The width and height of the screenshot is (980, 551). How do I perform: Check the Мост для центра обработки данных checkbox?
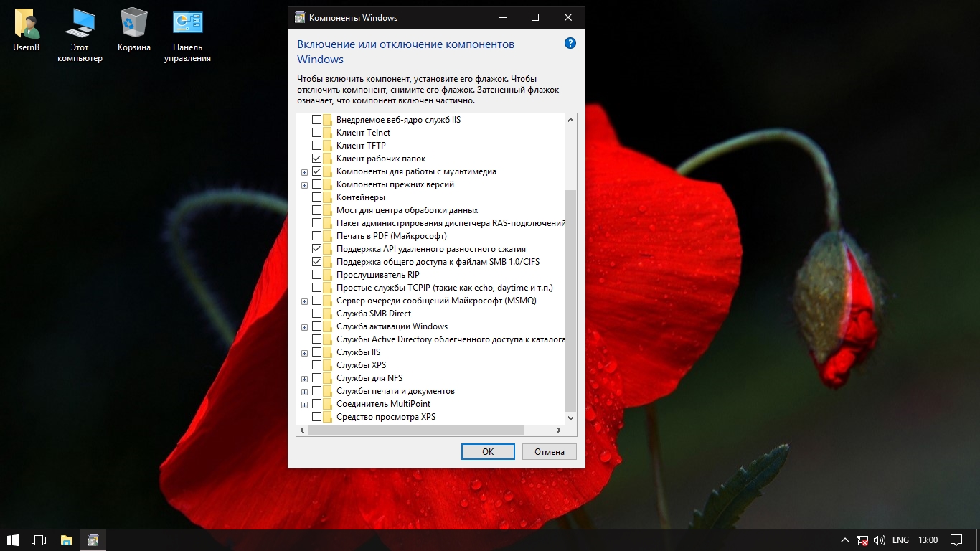pyautogui.click(x=316, y=210)
